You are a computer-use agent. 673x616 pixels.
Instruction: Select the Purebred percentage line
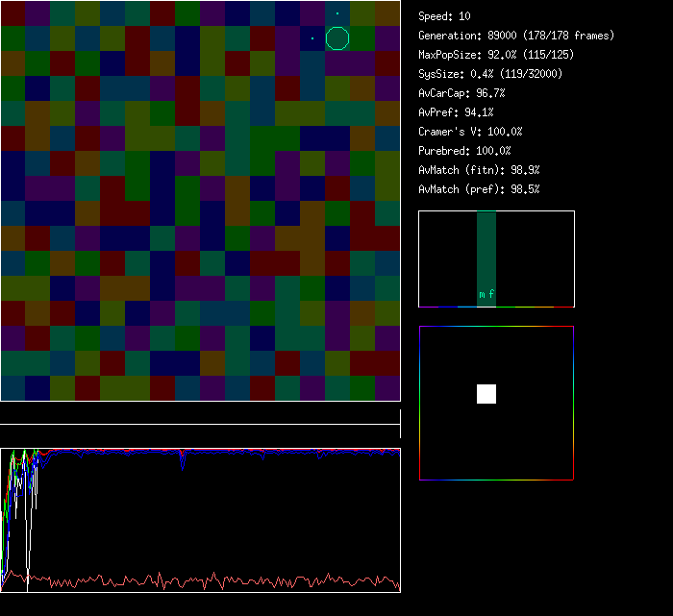pos(465,151)
